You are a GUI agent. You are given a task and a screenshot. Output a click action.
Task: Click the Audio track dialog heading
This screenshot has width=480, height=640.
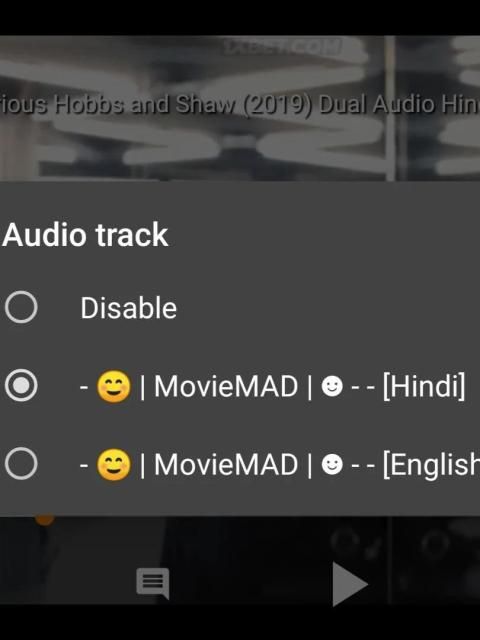[85, 235]
